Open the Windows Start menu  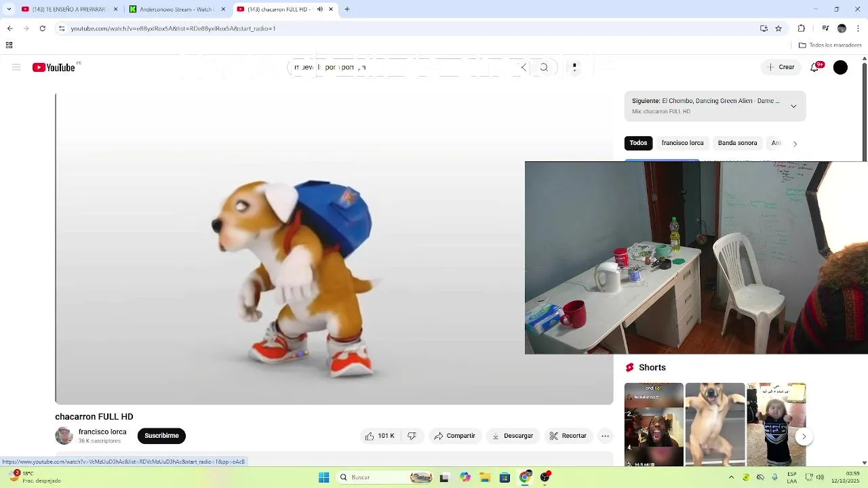tap(324, 477)
